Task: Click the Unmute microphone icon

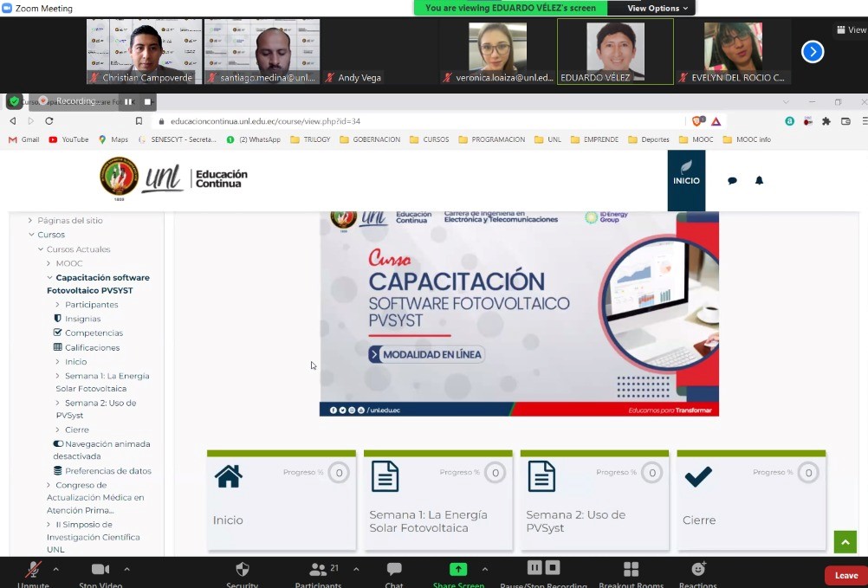Action: pyautogui.click(x=34, y=569)
